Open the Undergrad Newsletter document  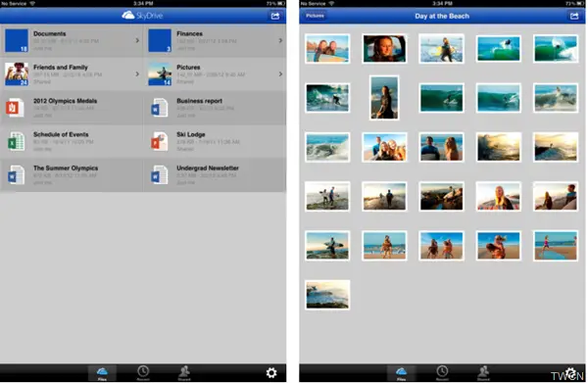coord(215,175)
